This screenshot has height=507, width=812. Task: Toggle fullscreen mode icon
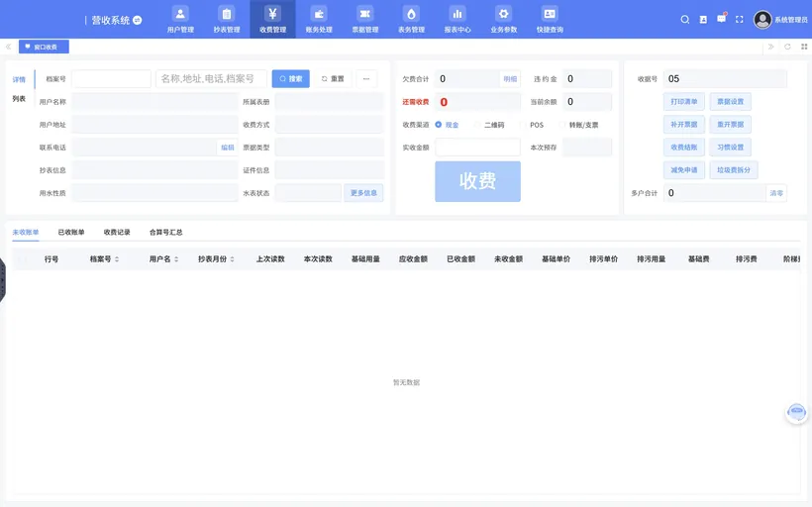point(740,20)
